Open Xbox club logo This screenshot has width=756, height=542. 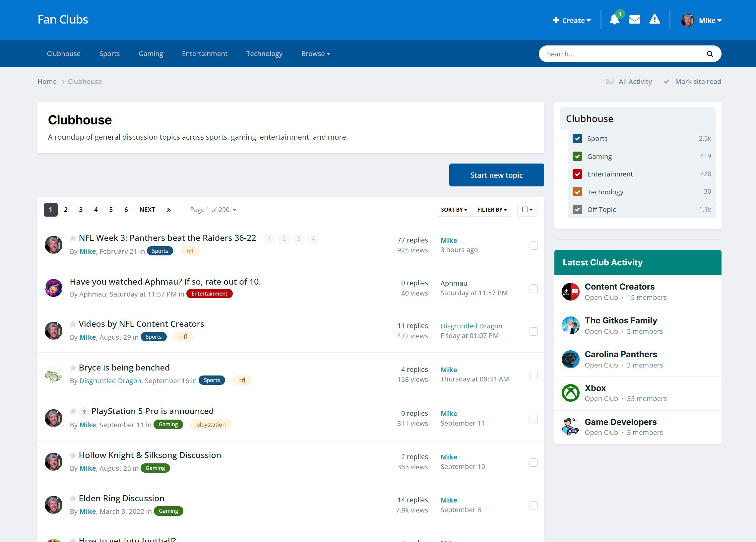tap(570, 393)
